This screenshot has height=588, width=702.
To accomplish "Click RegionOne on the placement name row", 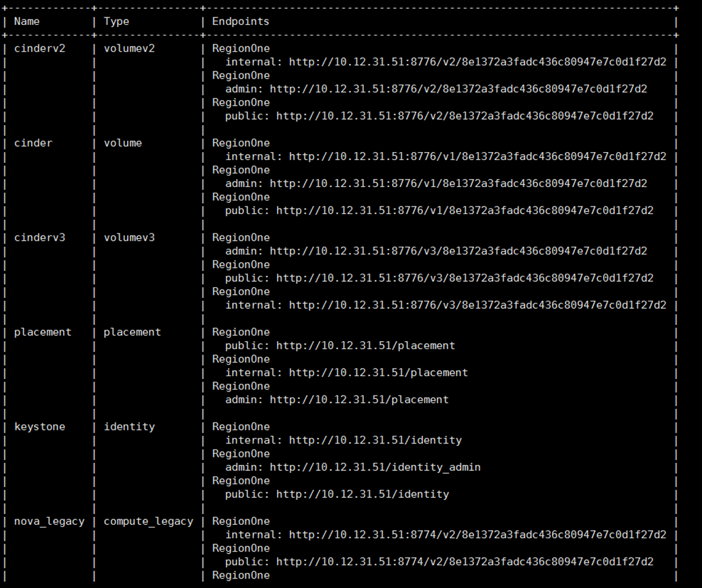I will 241,332.
